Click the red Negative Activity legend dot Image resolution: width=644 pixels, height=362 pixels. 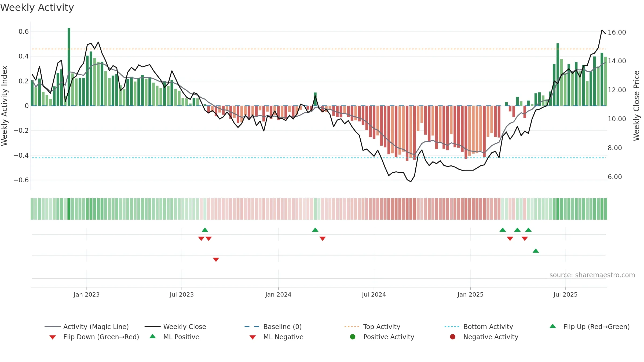coord(453,337)
